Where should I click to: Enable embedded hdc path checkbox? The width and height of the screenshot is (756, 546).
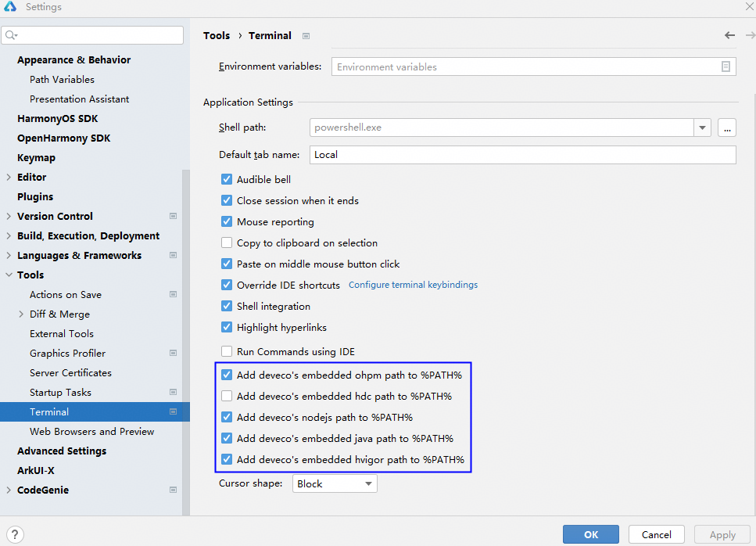click(x=227, y=397)
